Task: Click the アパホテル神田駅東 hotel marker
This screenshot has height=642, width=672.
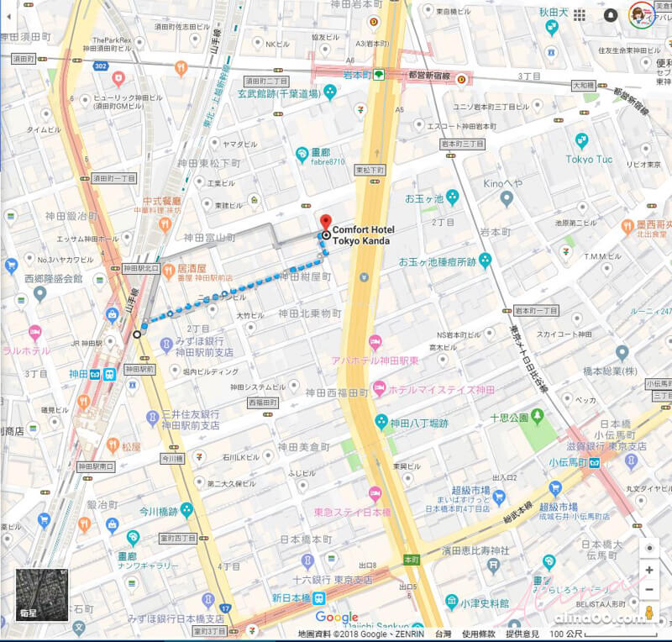Action: pos(375,343)
